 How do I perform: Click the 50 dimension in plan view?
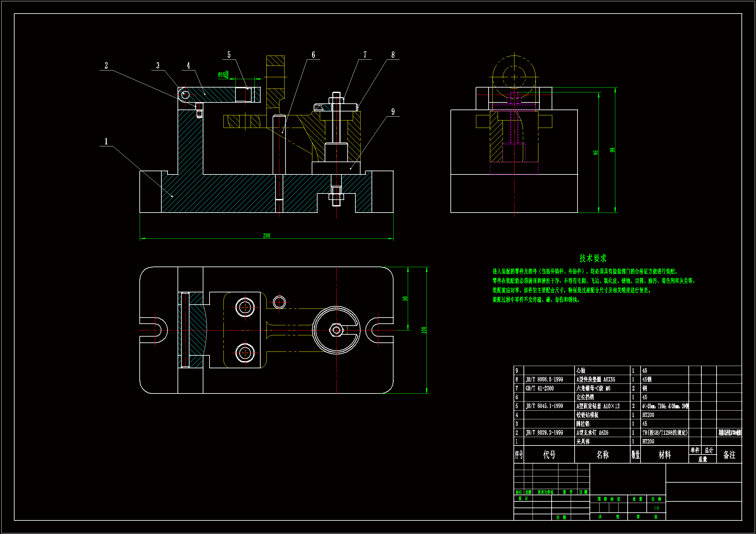click(x=405, y=298)
